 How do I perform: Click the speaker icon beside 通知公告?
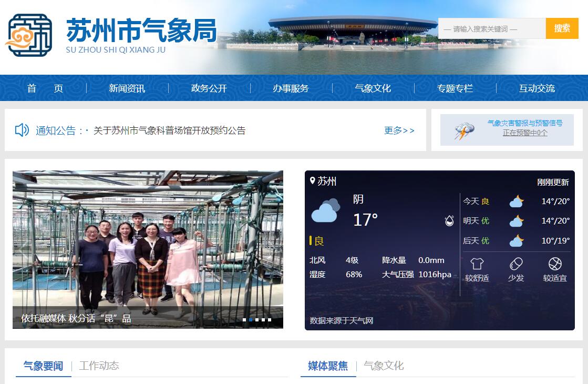tap(22, 130)
